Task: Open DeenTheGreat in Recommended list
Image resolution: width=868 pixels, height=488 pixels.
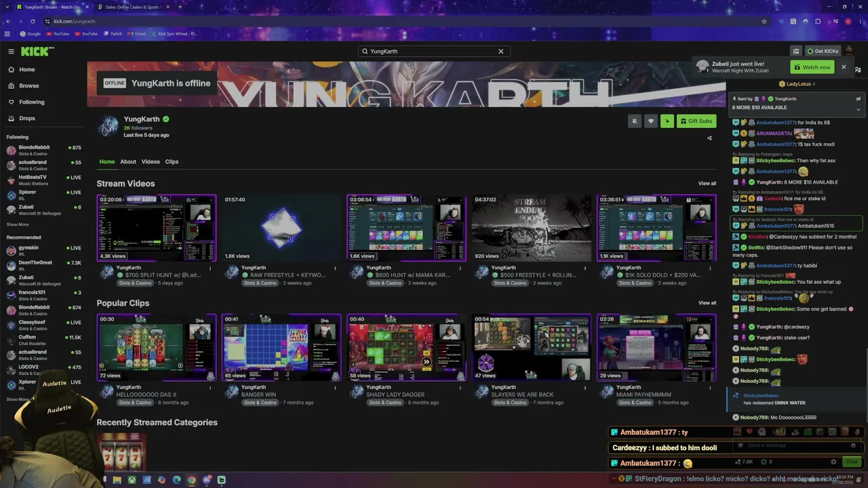Action: point(43,265)
